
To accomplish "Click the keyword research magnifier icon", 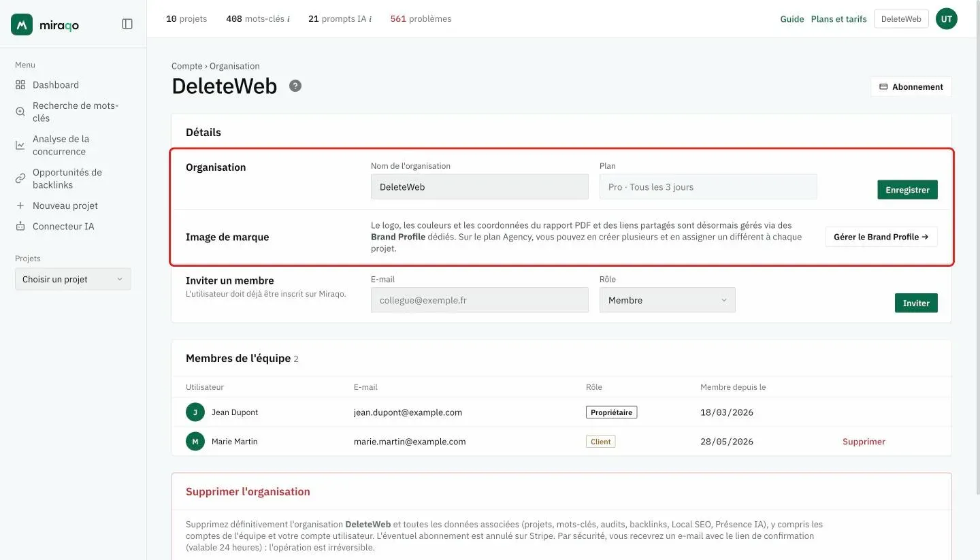I will 20,112.
